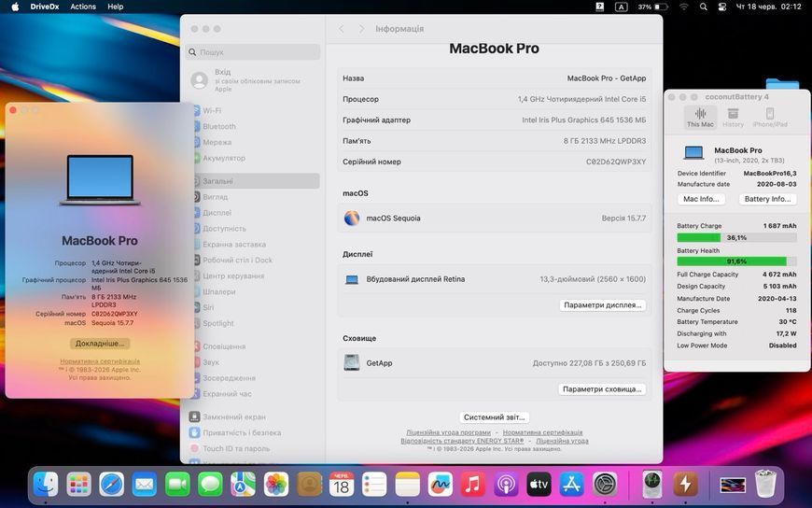Image resolution: width=812 pixels, height=508 pixels.
Task: Open the Help menu
Action: 116,7
